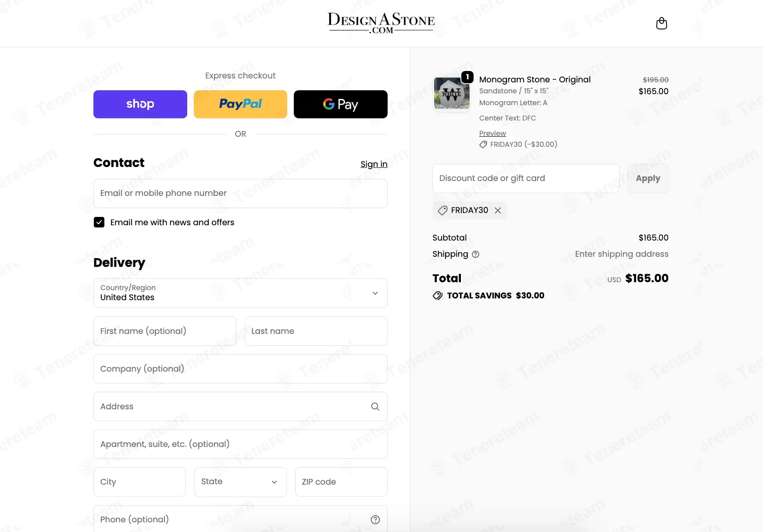Click the Last name input field
Image resolution: width=763 pixels, height=532 pixels.
pos(316,331)
